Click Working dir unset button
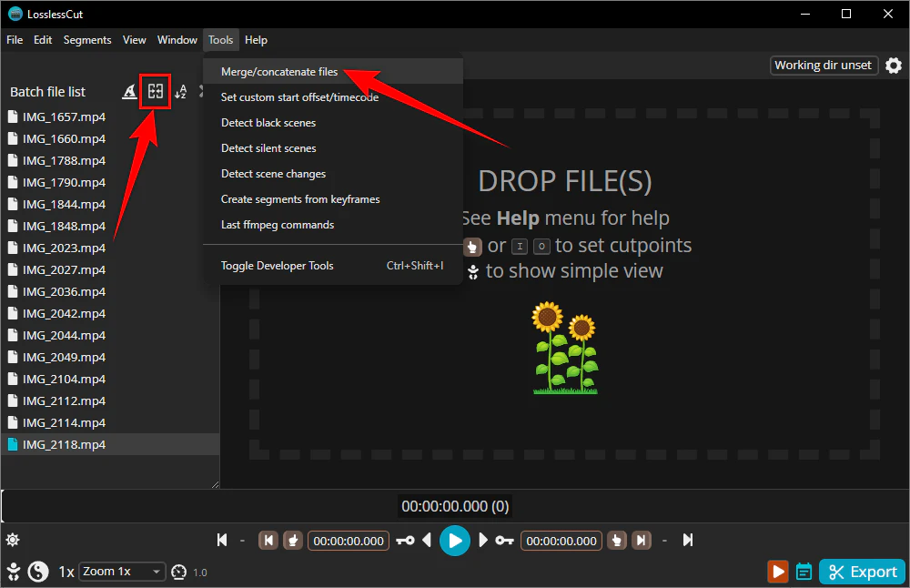This screenshot has width=910, height=588. (824, 65)
